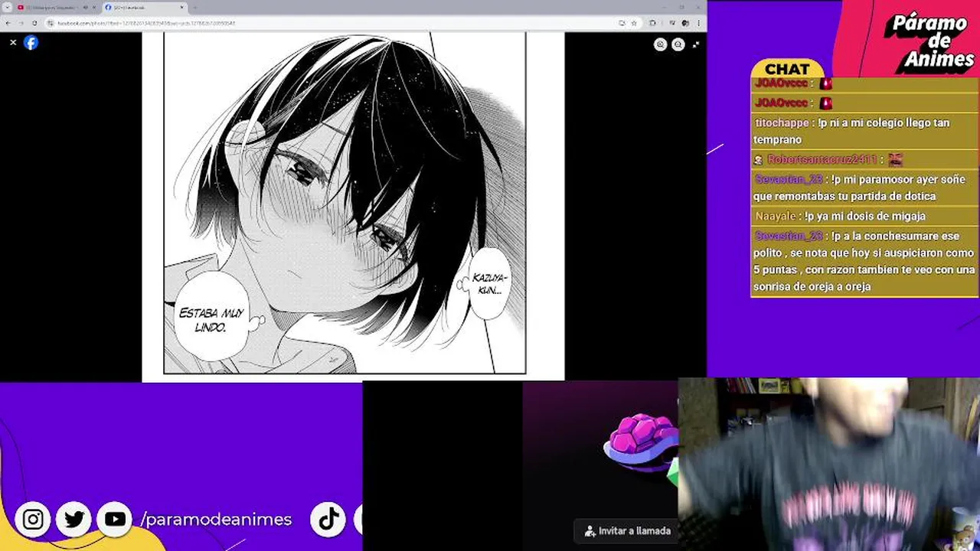Viewport: 980px width, 551px height.
Task: Zoom in on the photo
Action: tap(661, 44)
